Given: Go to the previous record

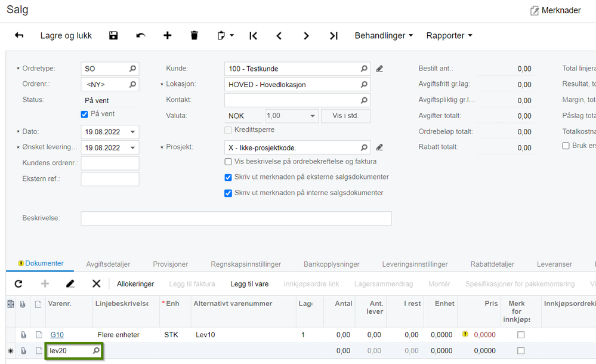Looking at the screenshot, I should click(279, 36).
